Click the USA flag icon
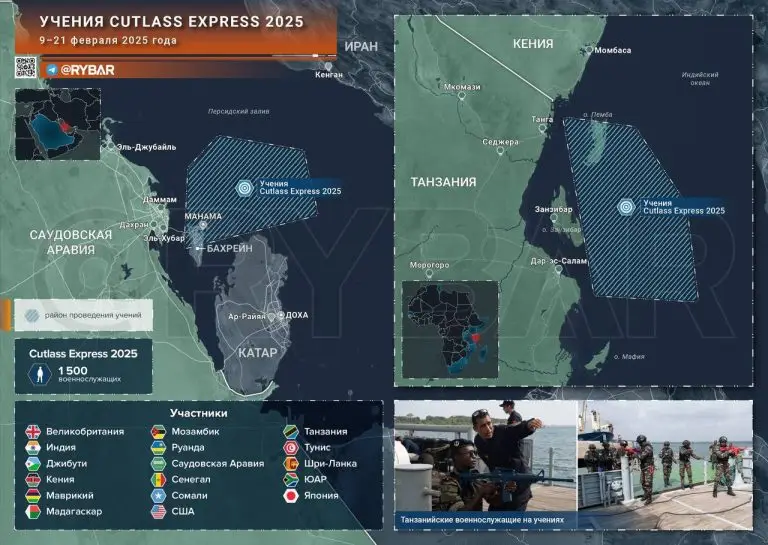This screenshot has width=768, height=545. tap(159, 512)
